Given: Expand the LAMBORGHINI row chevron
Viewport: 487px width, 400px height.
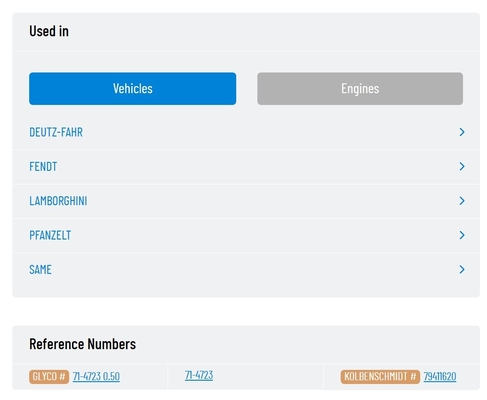Looking at the screenshot, I should point(462,201).
